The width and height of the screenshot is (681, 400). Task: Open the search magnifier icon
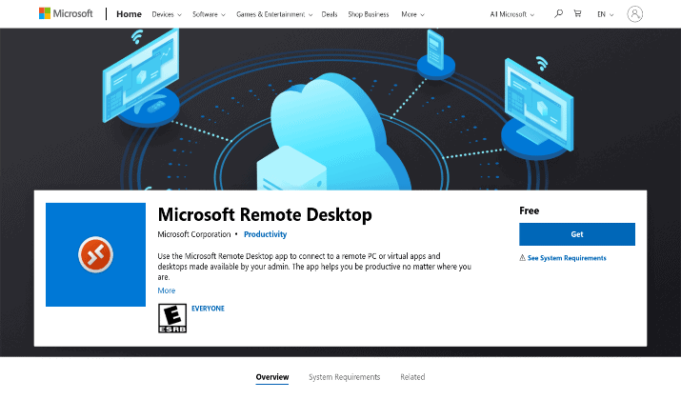(x=559, y=14)
